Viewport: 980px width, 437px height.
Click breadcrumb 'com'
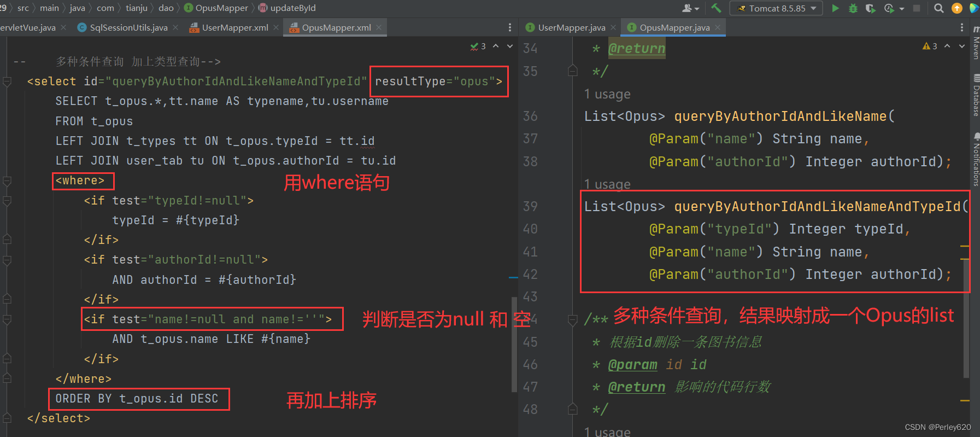click(x=105, y=8)
